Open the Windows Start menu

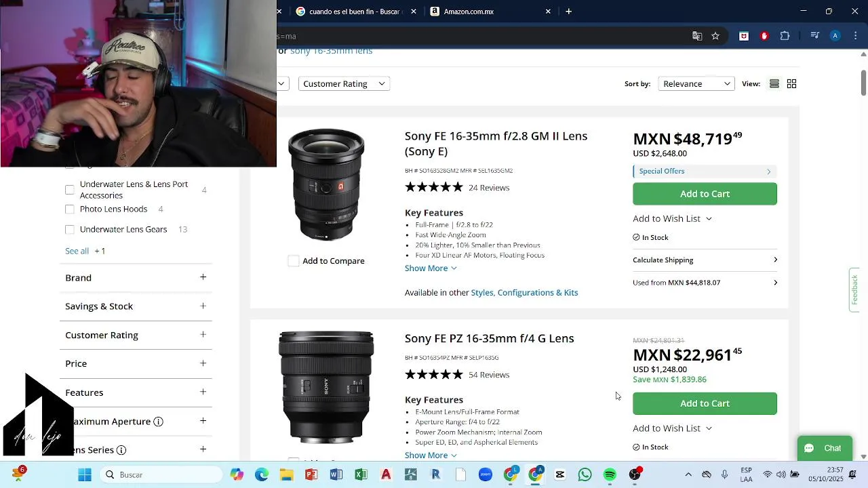(85, 474)
